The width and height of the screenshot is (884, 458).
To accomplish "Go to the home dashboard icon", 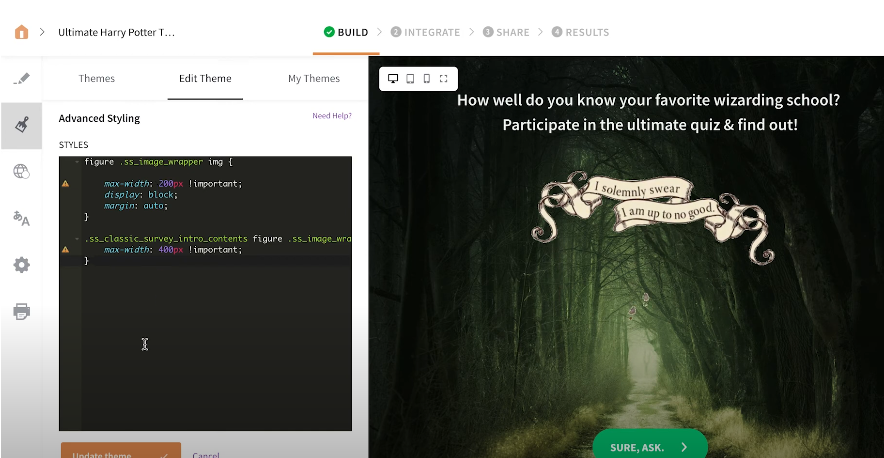I will (x=21, y=32).
